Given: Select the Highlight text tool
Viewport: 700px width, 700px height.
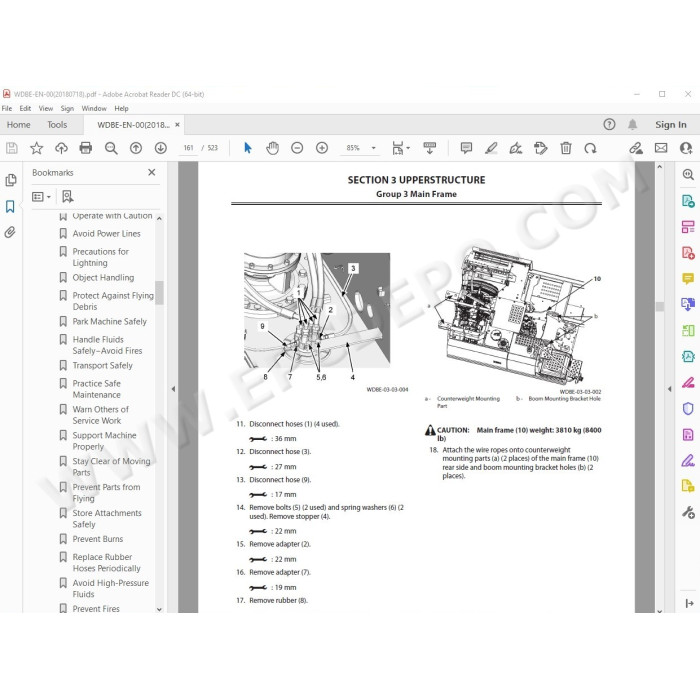Looking at the screenshot, I should click(x=491, y=148).
